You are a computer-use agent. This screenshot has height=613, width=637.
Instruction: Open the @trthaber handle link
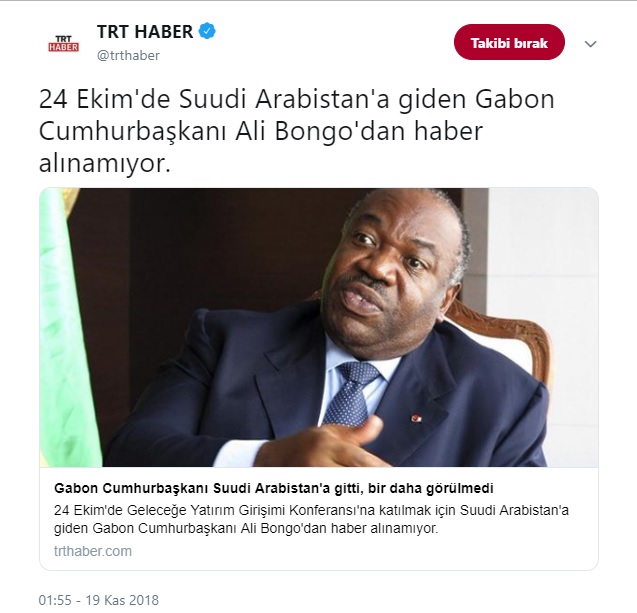[128, 55]
